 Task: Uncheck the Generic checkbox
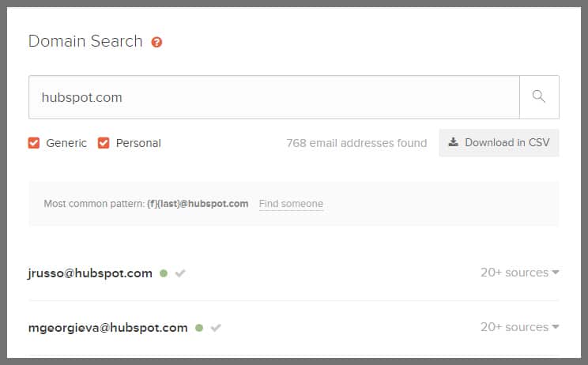pos(34,143)
